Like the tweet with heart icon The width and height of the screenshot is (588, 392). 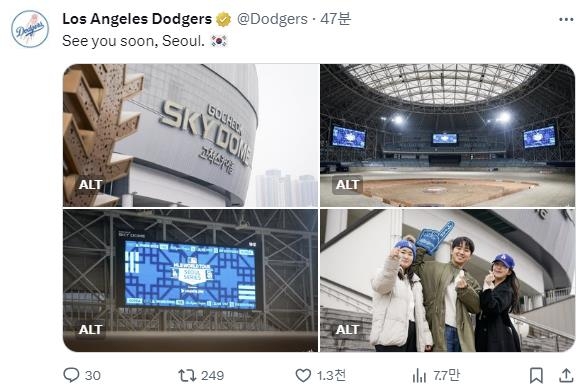pos(303,375)
